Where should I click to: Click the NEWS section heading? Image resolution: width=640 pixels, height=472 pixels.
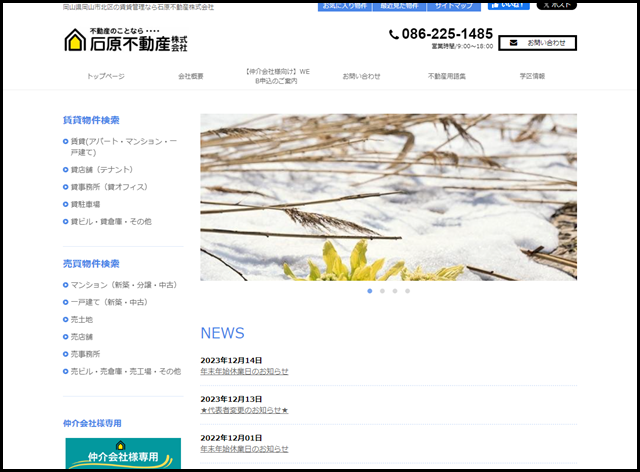point(222,333)
